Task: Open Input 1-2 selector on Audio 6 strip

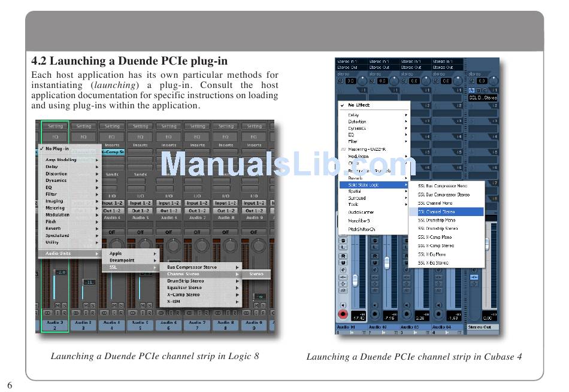Action: 169,203
